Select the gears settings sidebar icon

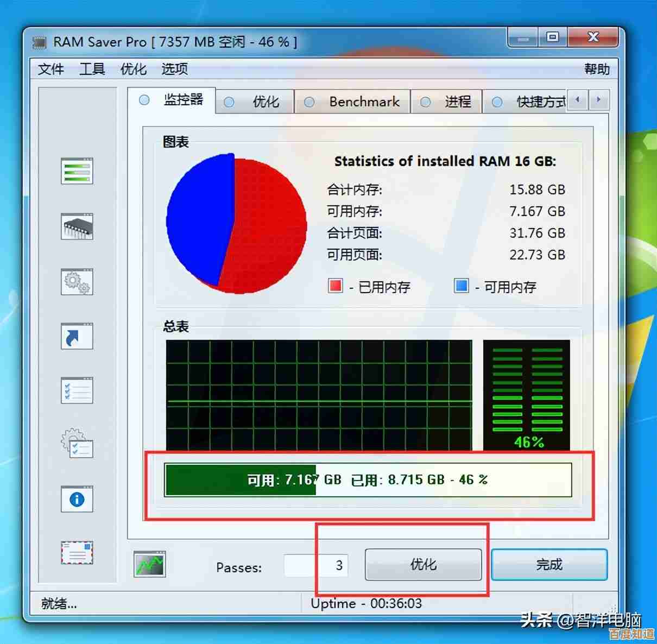click(77, 282)
